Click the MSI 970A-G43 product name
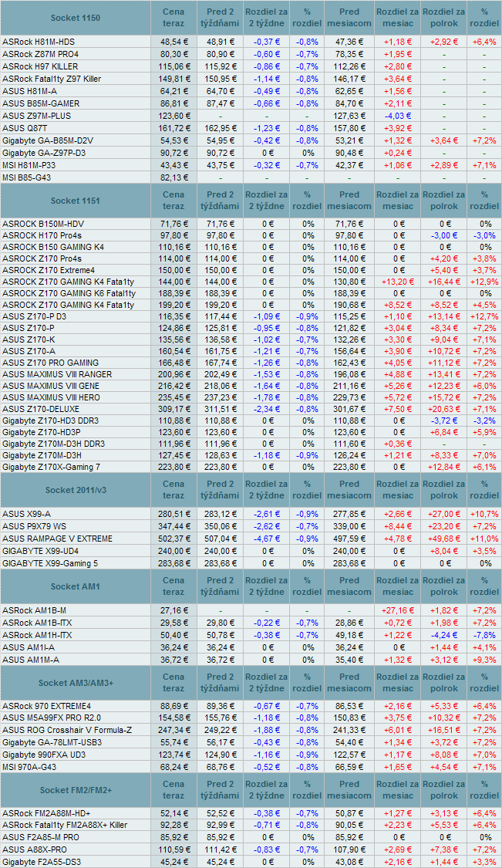This screenshot has height=868, width=502. 31,766
